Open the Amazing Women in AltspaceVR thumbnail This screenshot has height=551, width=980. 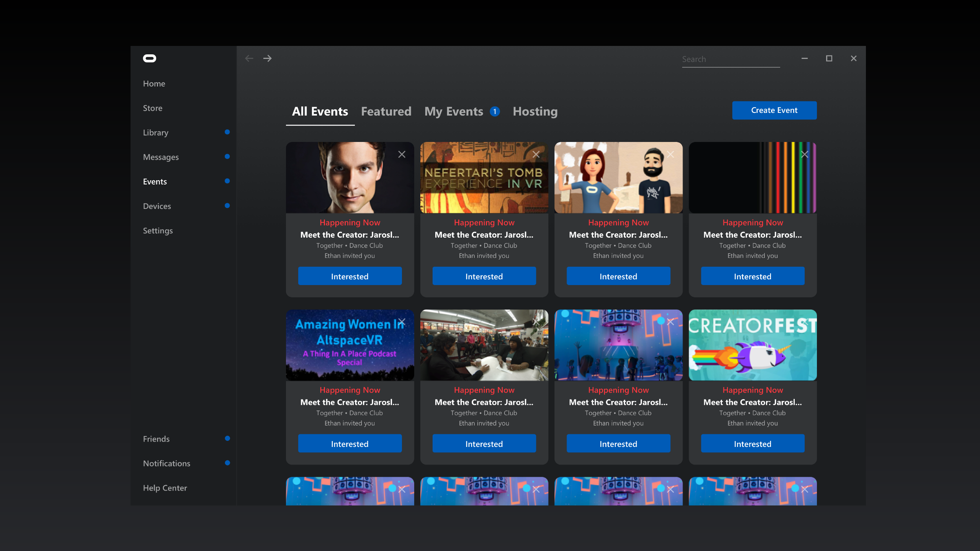(x=350, y=345)
